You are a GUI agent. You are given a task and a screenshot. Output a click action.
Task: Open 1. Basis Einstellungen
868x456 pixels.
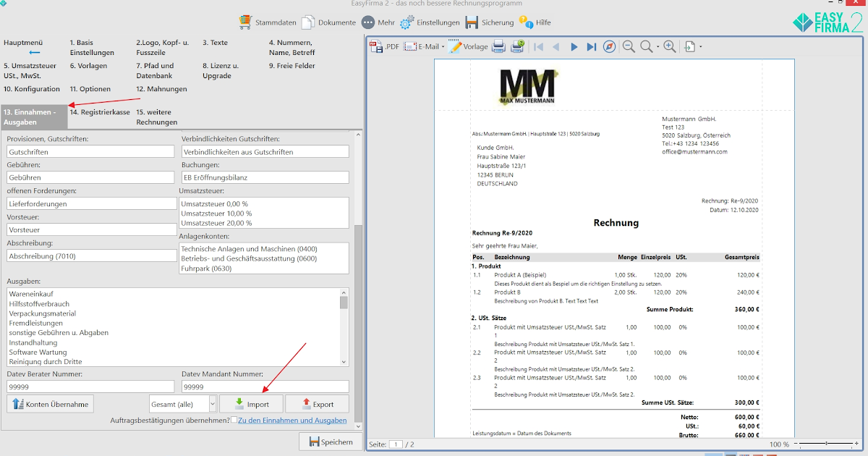coord(92,48)
